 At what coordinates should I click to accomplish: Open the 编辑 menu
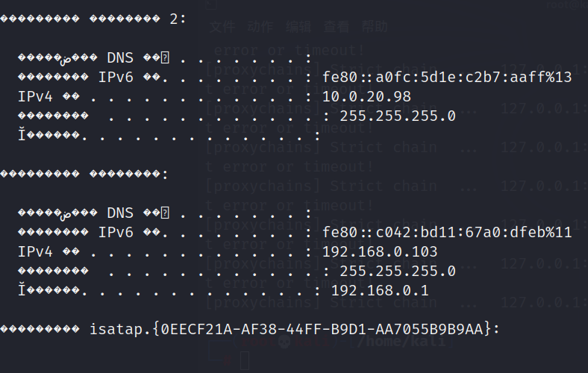point(298,27)
